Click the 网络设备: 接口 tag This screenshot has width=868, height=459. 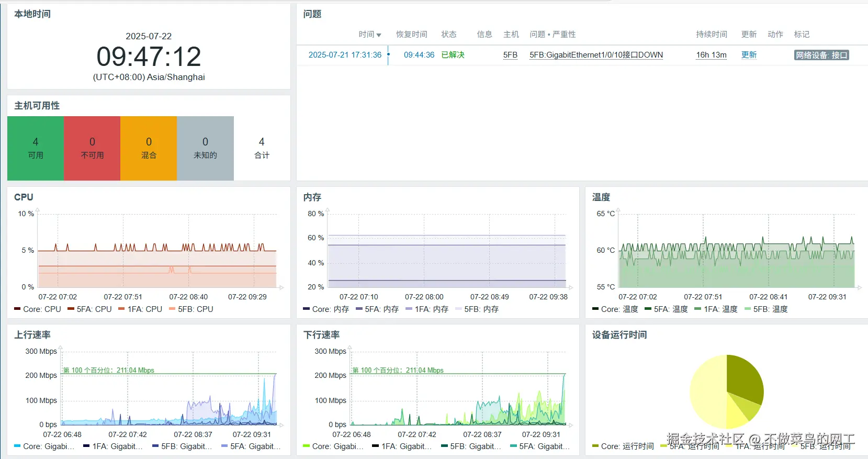[x=821, y=55]
